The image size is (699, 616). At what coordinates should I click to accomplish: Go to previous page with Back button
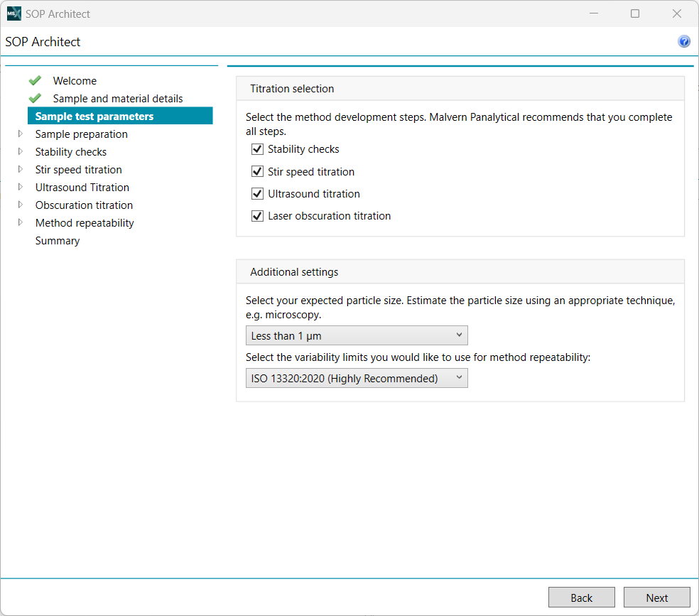(581, 598)
